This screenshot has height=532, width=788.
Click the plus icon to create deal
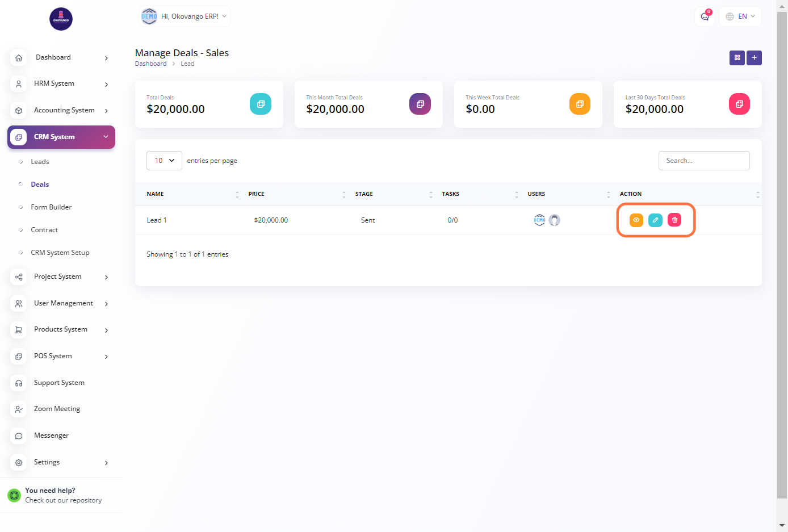click(754, 58)
